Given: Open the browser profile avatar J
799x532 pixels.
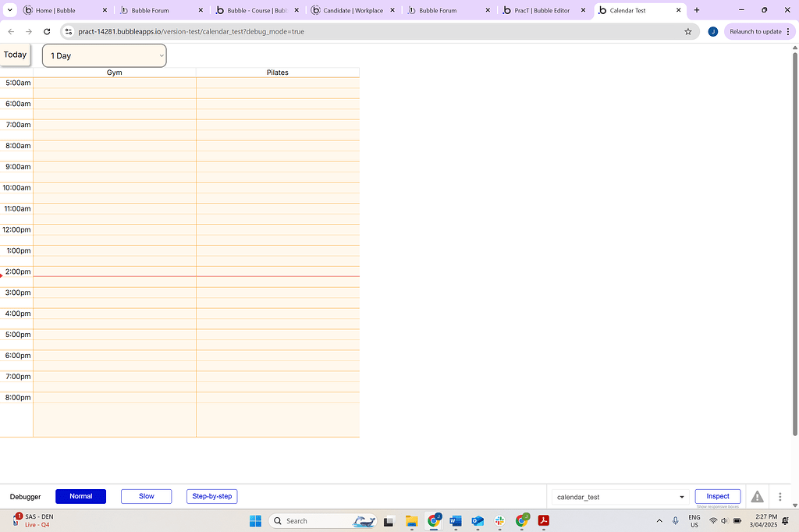Looking at the screenshot, I should [x=712, y=31].
